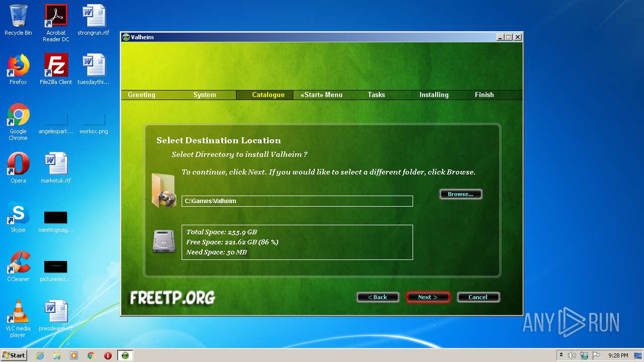644x362 pixels.
Task: Open Opera from taskbar
Action: pyautogui.click(x=108, y=355)
